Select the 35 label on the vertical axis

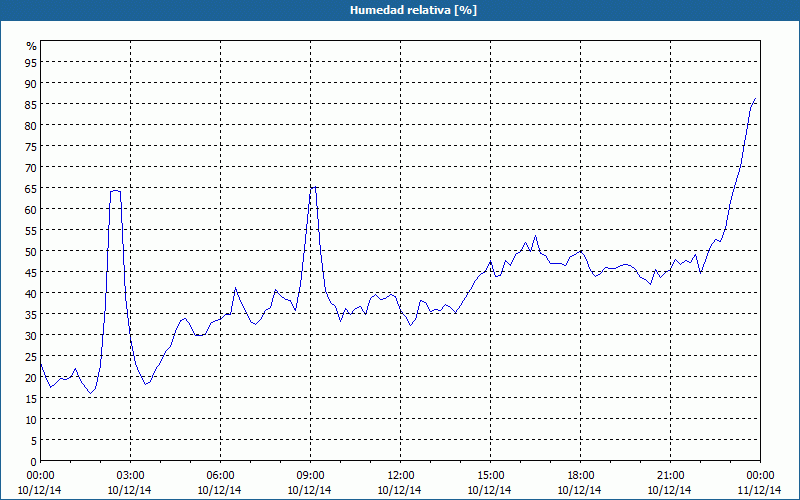tap(32, 314)
